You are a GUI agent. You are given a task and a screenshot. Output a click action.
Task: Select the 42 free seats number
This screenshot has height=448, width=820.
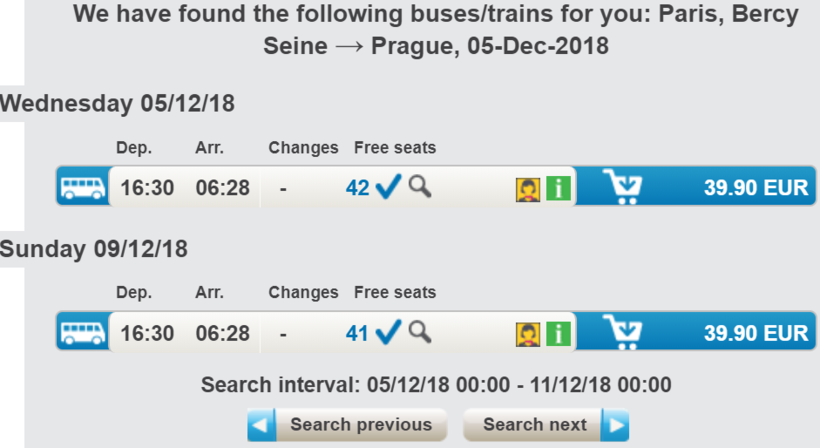358,188
